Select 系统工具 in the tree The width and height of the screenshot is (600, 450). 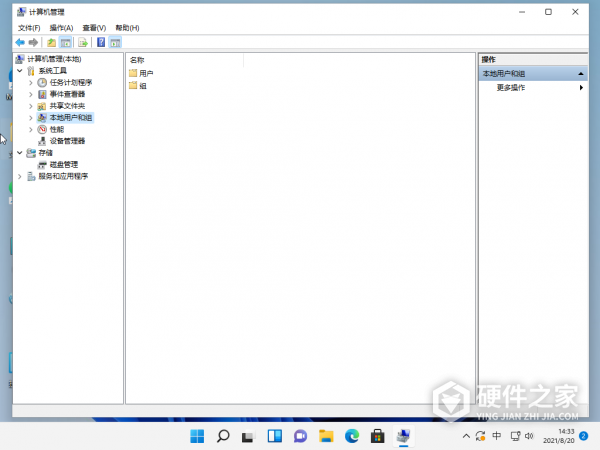tap(52, 71)
